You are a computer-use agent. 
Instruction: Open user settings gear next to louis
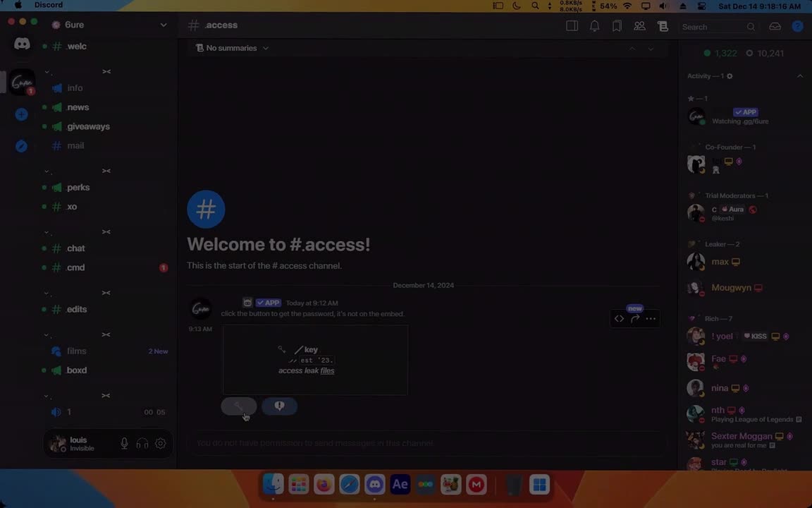[x=160, y=443]
